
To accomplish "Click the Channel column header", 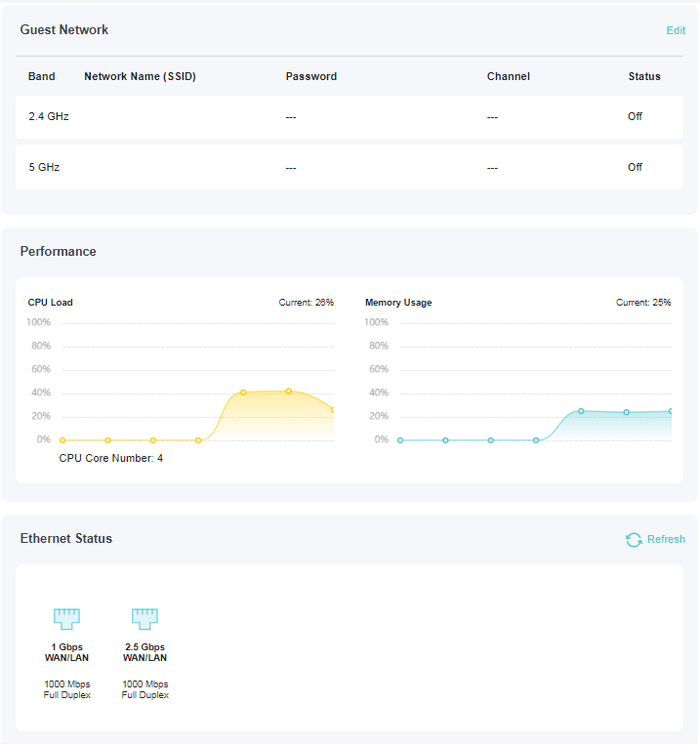I will (x=508, y=76).
